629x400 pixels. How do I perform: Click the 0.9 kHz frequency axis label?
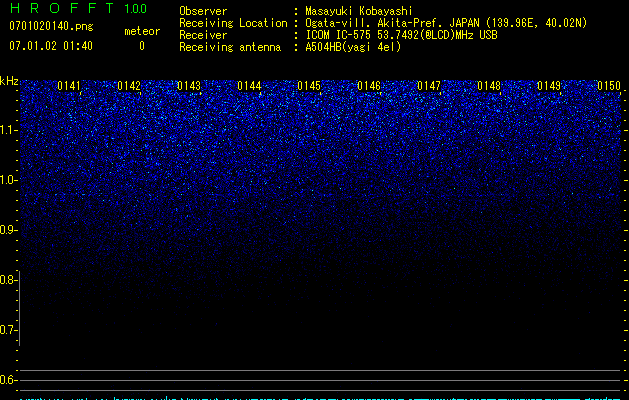pos(8,230)
